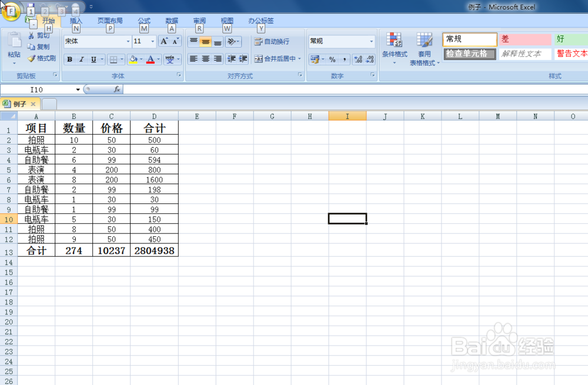Viewport: 588px width, 385px height.
Task: Open the Name Box dropdown arrow
Action: tap(78, 89)
